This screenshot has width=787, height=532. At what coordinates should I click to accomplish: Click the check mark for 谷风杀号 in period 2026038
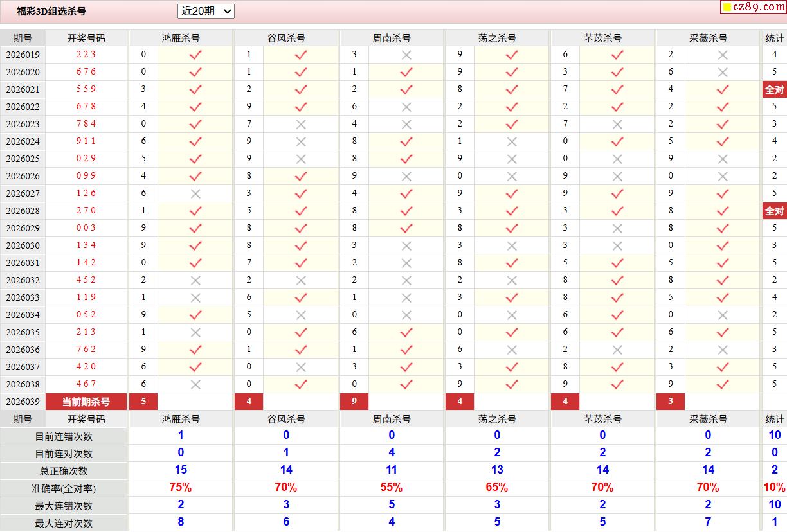301,384
